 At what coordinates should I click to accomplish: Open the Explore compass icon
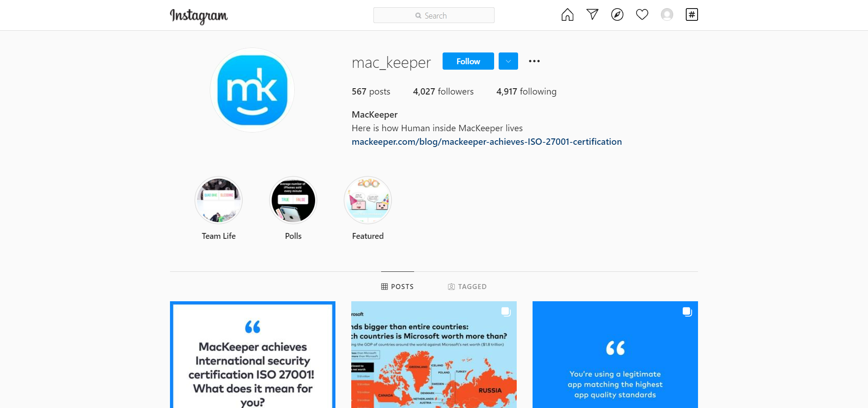(x=617, y=15)
